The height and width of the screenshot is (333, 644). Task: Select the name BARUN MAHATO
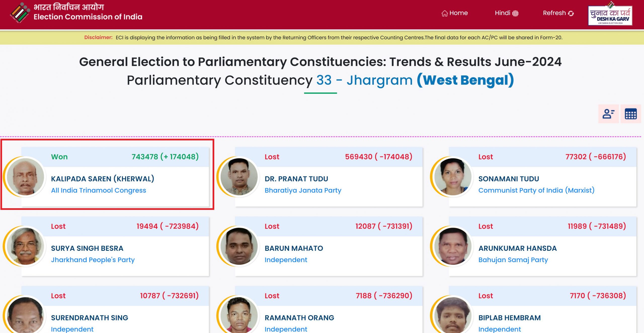pos(294,248)
